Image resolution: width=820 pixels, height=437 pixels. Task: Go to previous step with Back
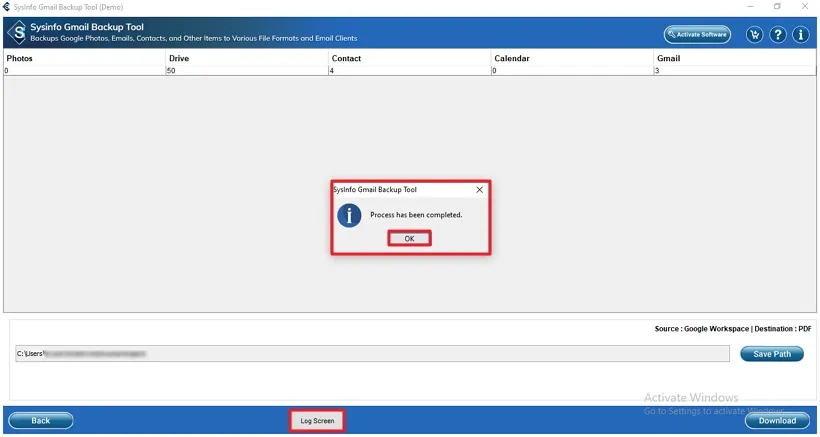tap(41, 421)
